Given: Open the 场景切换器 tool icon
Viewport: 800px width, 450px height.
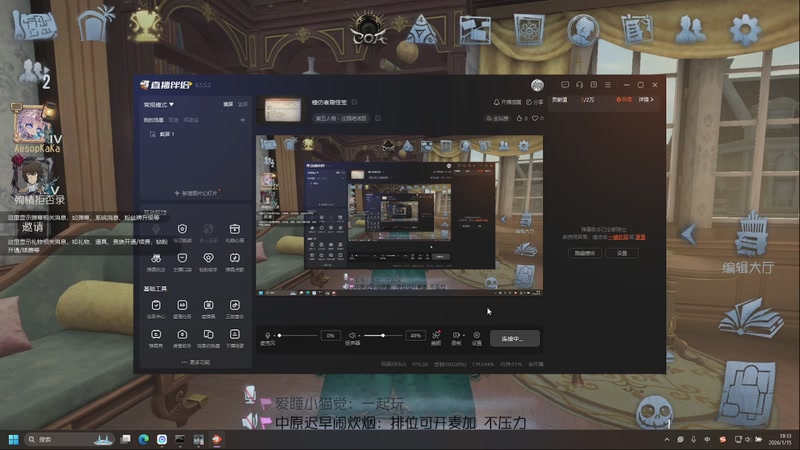Looking at the screenshot, I should [x=208, y=334].
